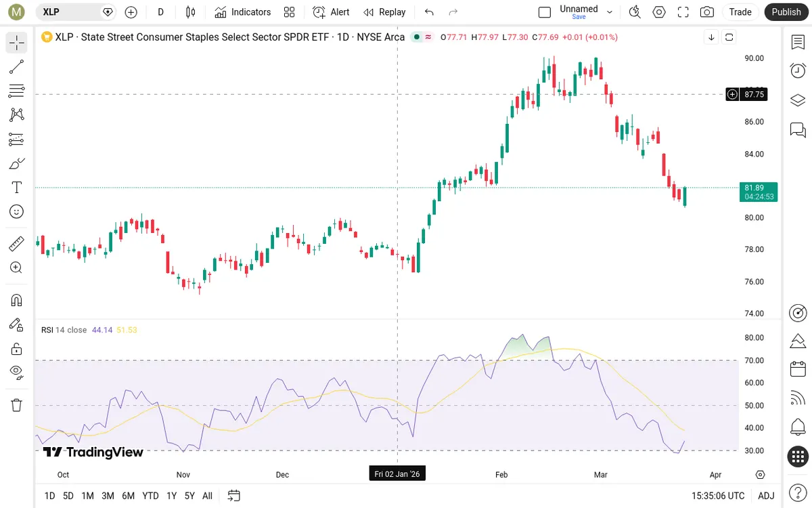
Task: Start bar Replay mode
Action: [384, 12]
